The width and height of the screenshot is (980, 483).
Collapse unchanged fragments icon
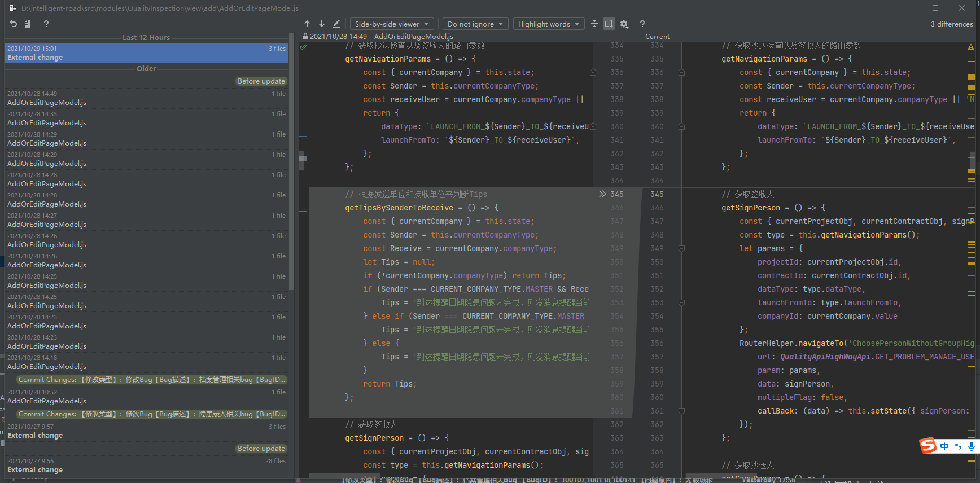[594, 24]
